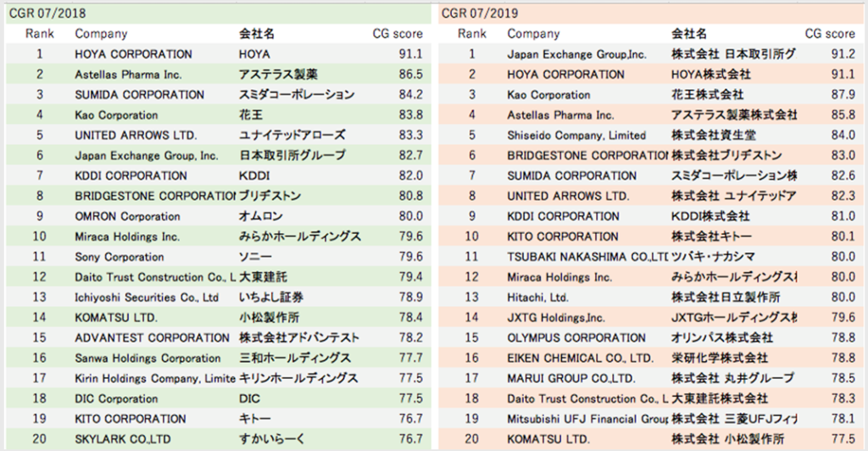Click HOYA CORPORATION in the 2018 table

pyautogui.click(x=133, y=54)
